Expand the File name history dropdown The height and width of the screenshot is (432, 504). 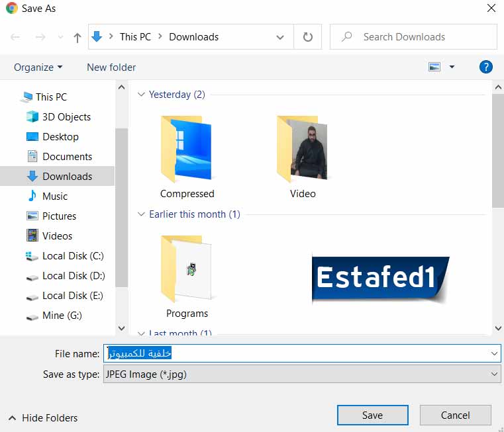click(495, 353)
